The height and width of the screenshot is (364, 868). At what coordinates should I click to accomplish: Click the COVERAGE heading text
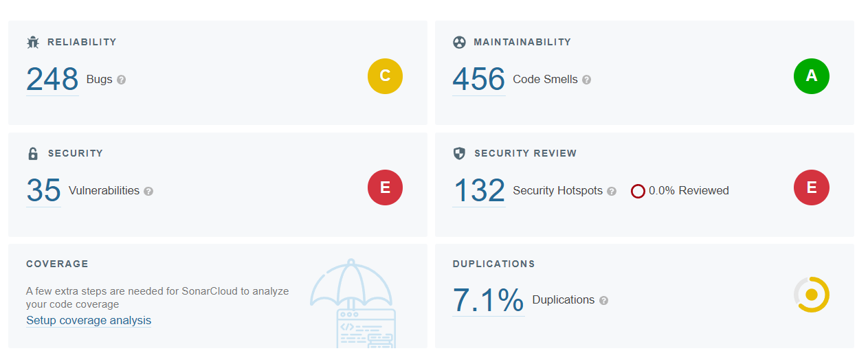[57, 264]
